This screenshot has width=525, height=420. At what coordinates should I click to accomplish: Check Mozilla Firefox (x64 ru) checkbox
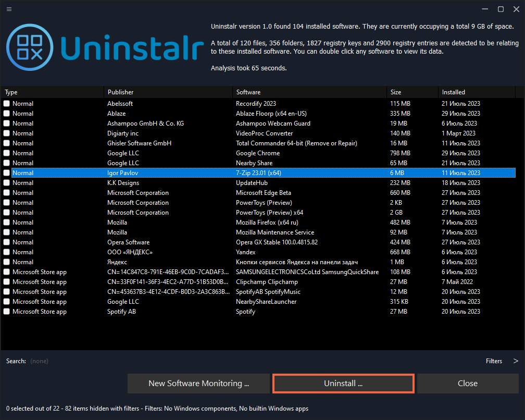coord(6,223)
